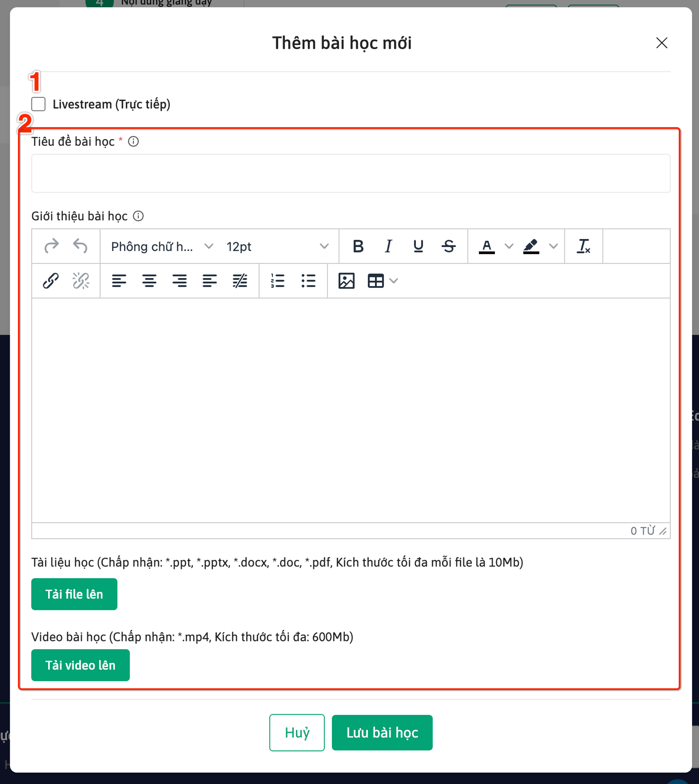The height and width of the screenshot is (784, 699).
Task: Expand the table insert dropdown
Action: 394,281
